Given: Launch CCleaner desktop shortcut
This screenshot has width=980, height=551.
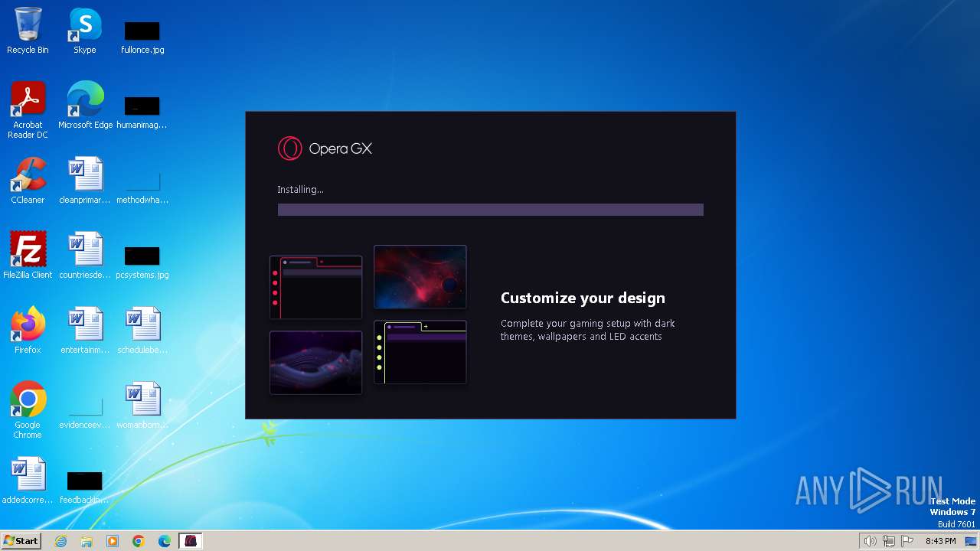Looking at the screenshot, I should click(28, 181).
